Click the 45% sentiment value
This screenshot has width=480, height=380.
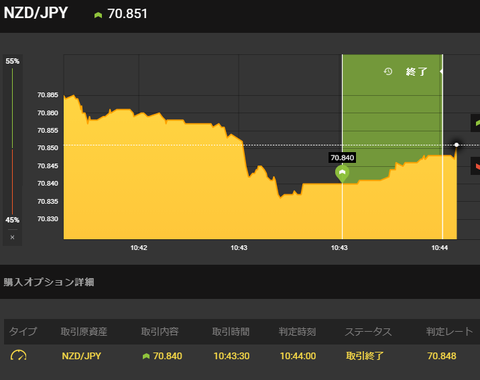[12, 220]
